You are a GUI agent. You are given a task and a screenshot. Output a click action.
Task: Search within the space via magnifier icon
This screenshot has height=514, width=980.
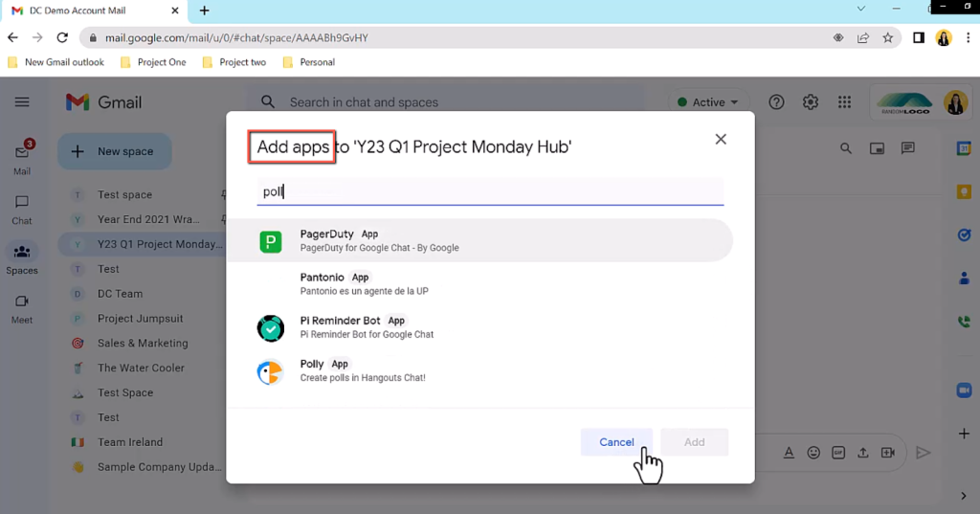point(846,148)
